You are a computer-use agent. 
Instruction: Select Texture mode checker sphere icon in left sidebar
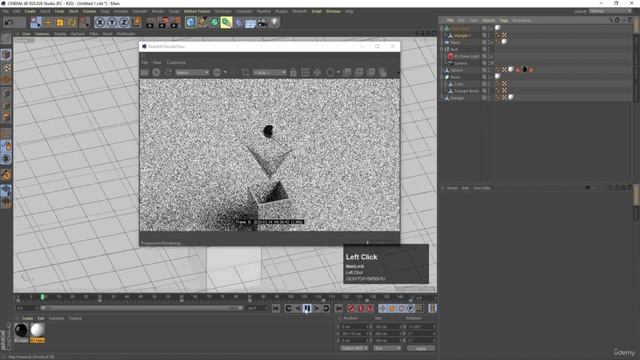click(6, 68)
